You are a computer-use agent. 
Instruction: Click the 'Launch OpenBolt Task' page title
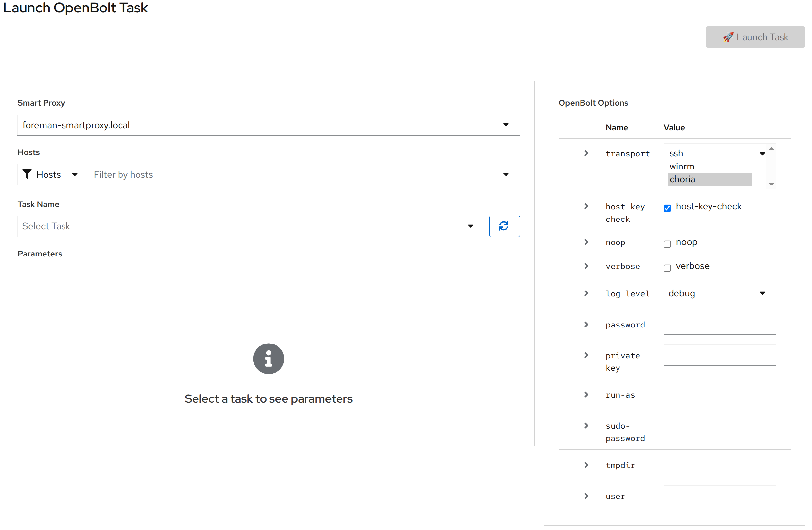(x=75, y=8)
